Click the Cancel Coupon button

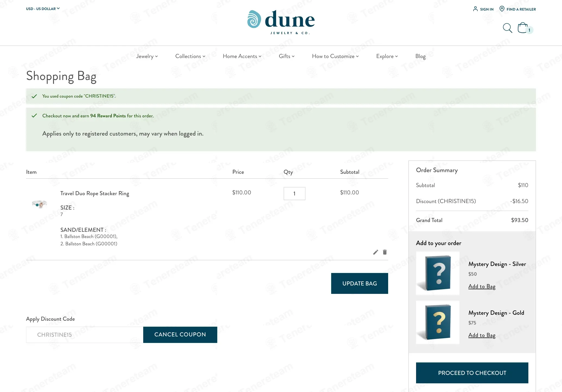click(x=180, y=335)
